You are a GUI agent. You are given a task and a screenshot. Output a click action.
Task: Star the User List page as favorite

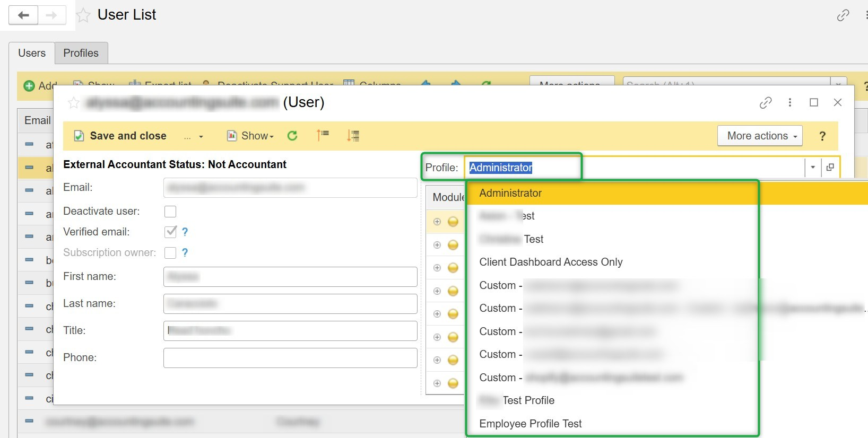[x=83, y=15]
